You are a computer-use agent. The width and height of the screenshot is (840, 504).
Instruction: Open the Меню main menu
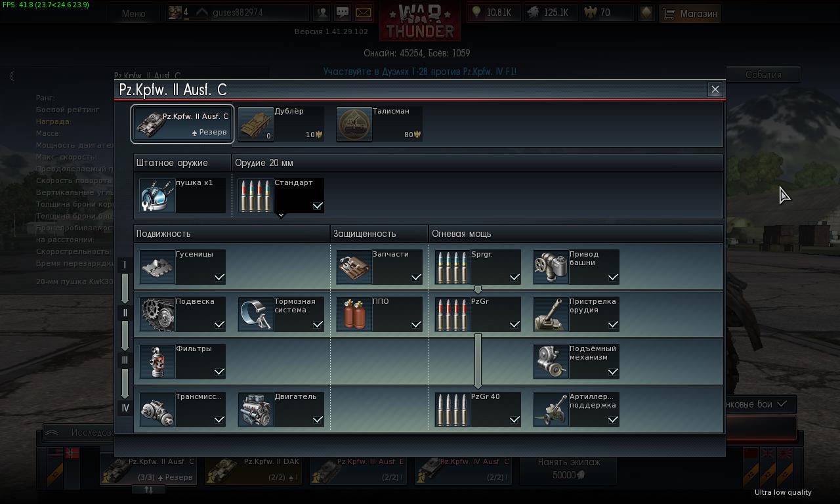click(133, 13)
